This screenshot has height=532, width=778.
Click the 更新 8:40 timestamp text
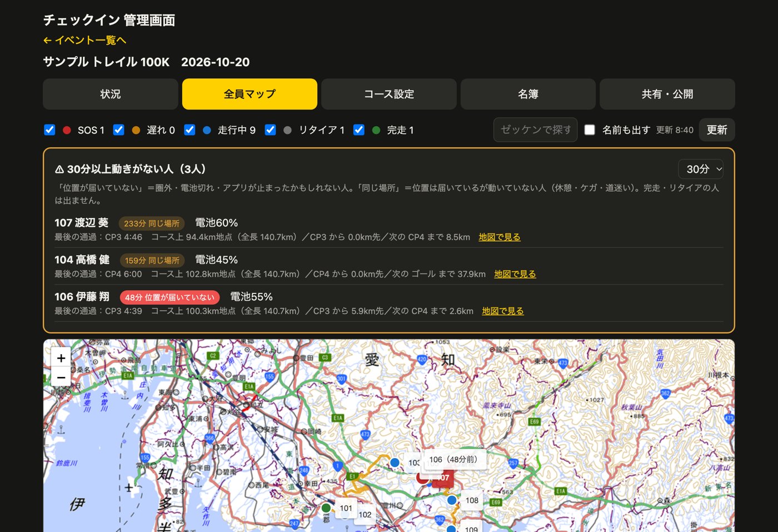pos(675,130)
